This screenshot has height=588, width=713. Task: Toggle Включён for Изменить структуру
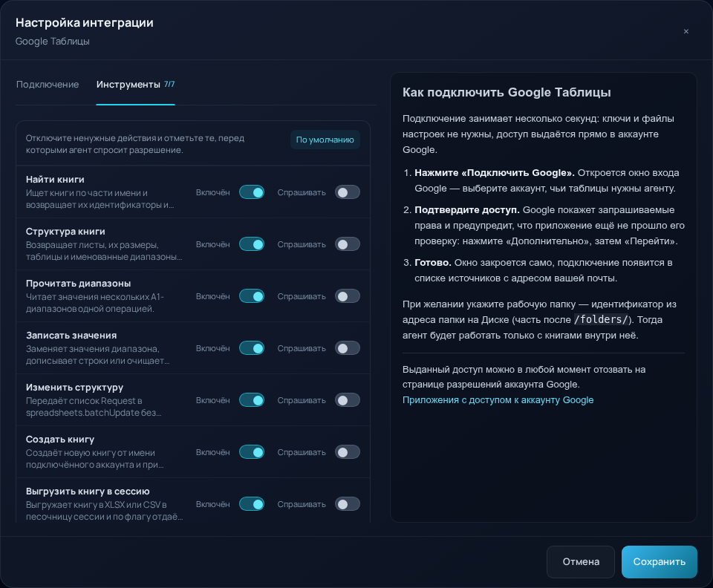(x=252, y=400)
